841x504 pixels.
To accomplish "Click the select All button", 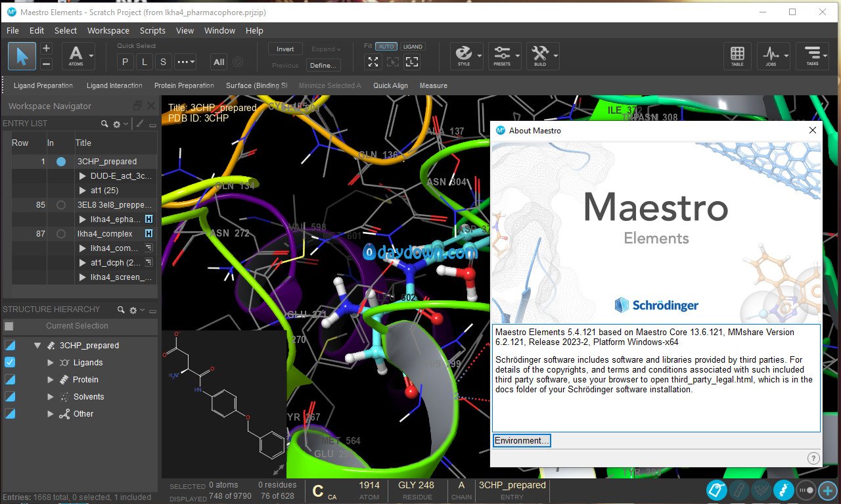I will (219, 62).
